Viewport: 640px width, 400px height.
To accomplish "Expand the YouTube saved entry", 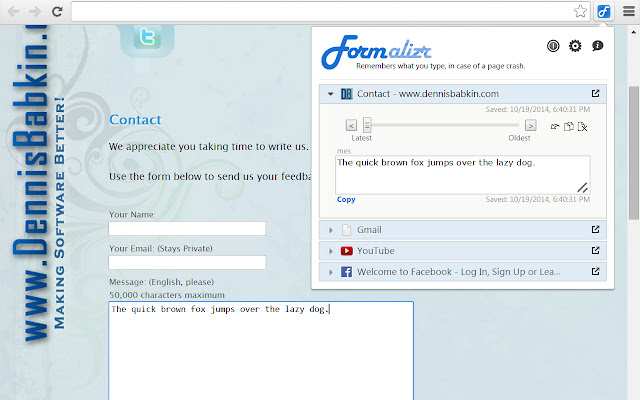I will click(x=331, y=251).
